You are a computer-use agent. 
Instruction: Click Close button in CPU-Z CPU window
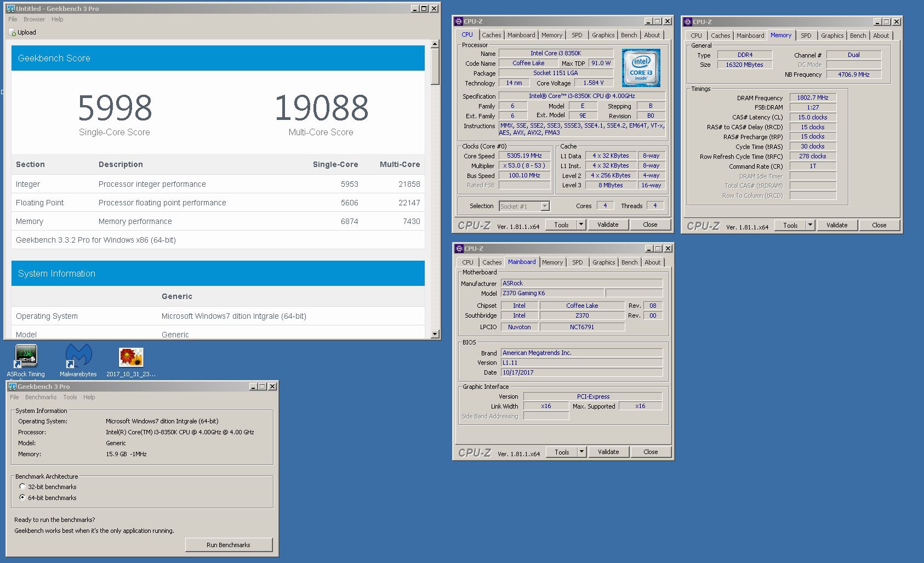[x=650, y=225]
